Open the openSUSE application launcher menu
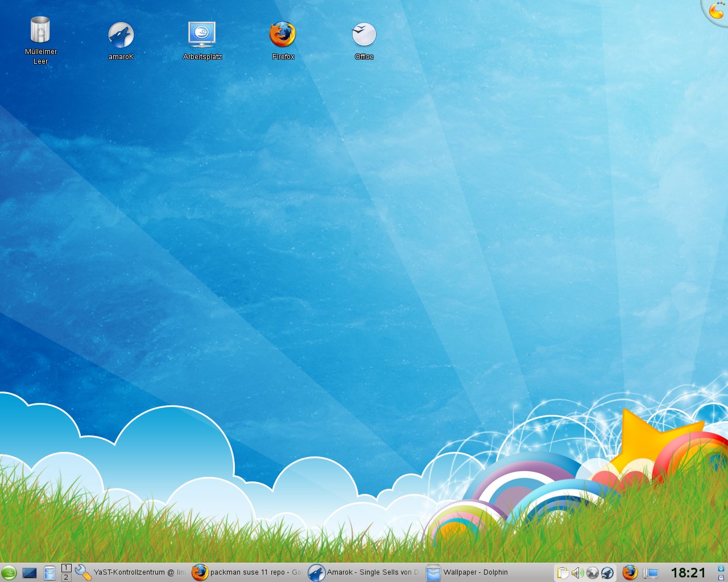 pyautogui.click(x=9, y=573)
